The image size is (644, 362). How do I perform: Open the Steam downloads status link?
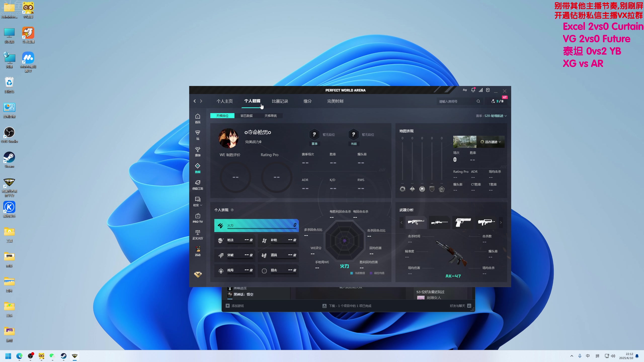click(x=347, y=306)
